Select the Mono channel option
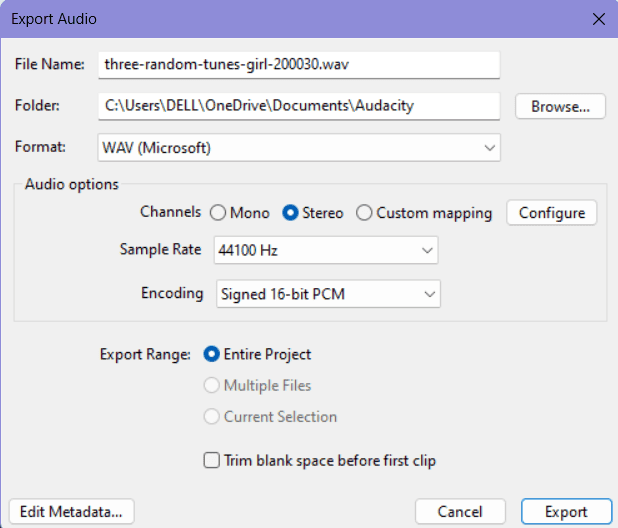 pos(218,213)
